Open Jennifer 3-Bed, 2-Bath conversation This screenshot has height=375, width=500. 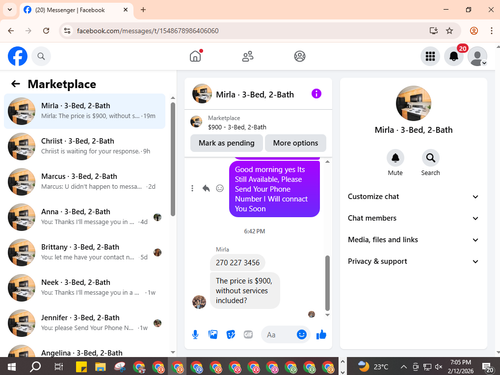[x=85, y=323]
